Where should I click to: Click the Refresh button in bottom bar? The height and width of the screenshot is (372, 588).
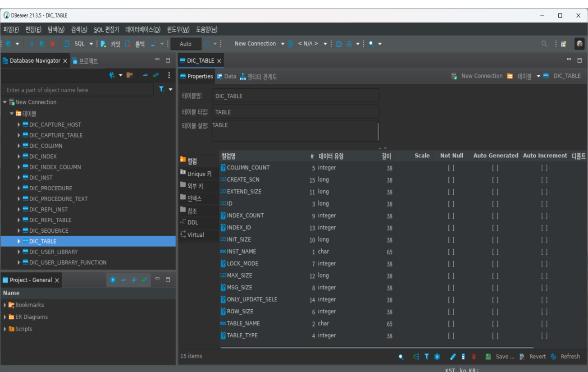point(565,357)
